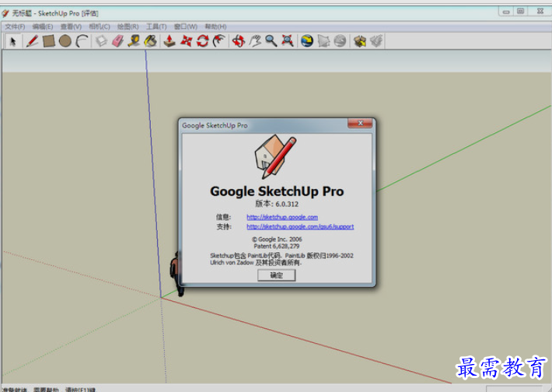Open the 查看(V) menu
Image resolution: width=552 pixels, height=392 pixels.
(71, 26)
